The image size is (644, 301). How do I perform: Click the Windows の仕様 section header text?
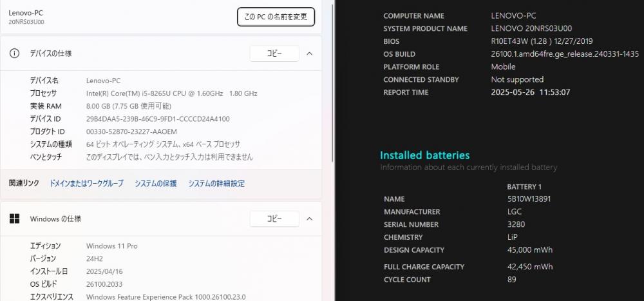pos(55,218)
